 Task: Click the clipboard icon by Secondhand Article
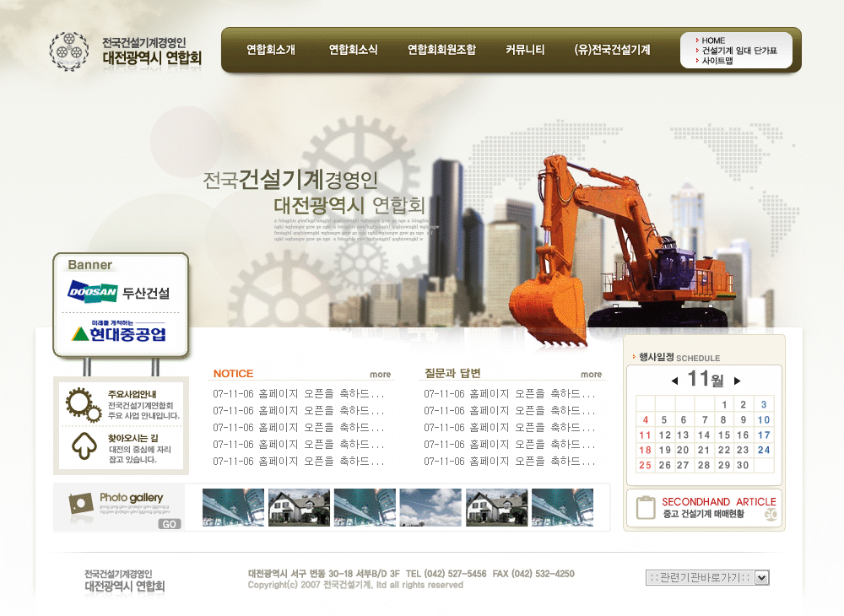tap(646, 507)
